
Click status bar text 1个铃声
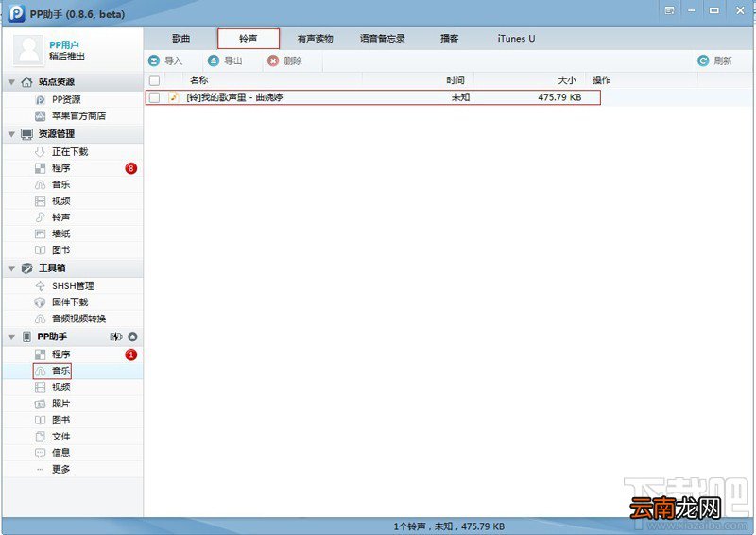point(409,526)
